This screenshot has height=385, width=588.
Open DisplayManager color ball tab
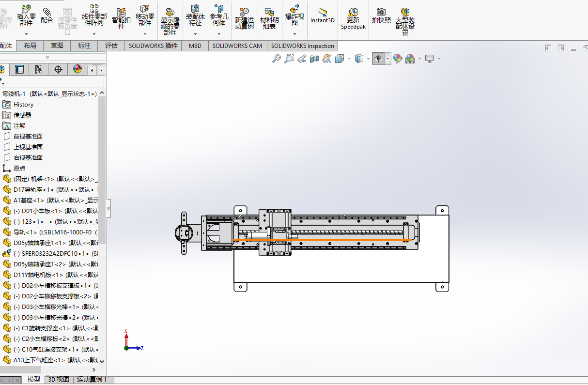coord(77,69)
